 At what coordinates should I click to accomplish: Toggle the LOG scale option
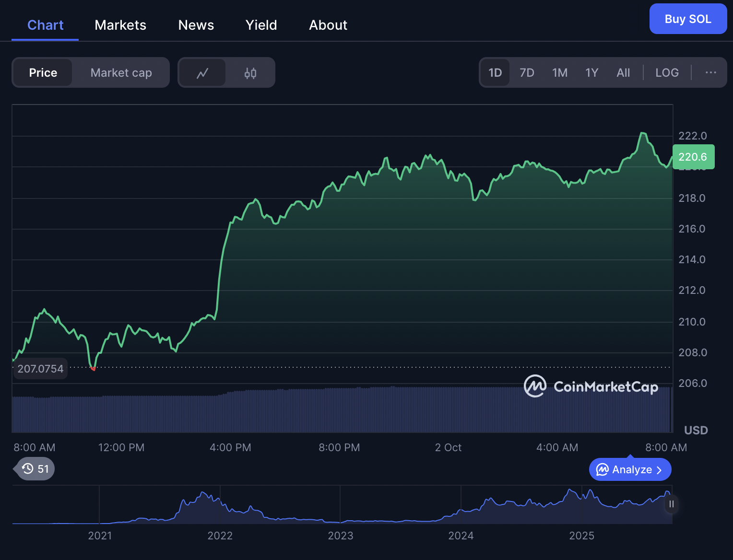pos(667,72)
